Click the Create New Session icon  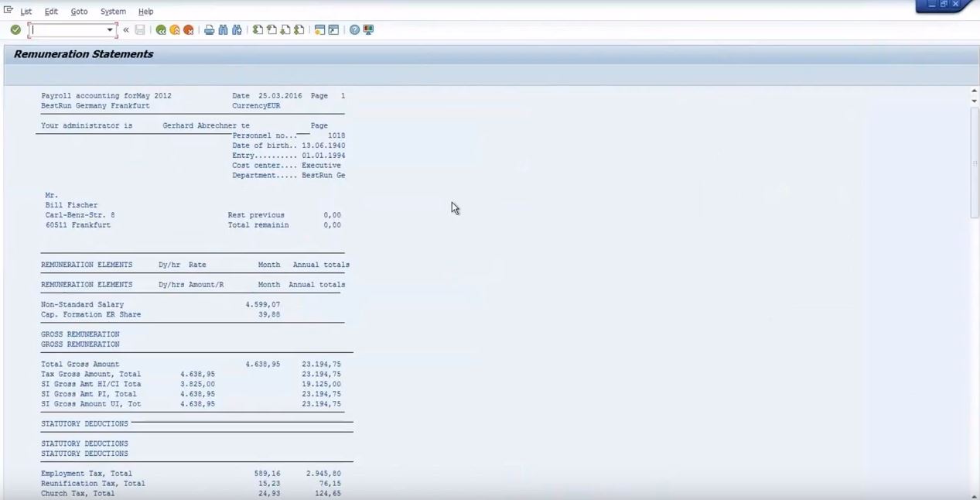[319, 30]
